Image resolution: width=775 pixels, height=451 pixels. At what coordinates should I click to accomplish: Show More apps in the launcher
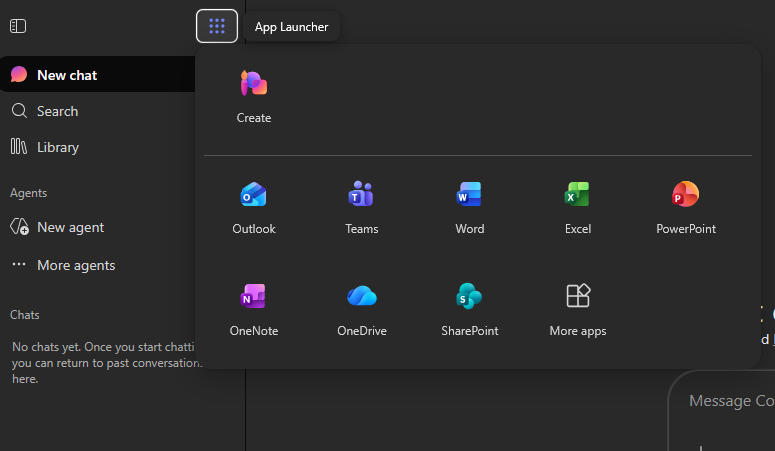tap(578, 310)
